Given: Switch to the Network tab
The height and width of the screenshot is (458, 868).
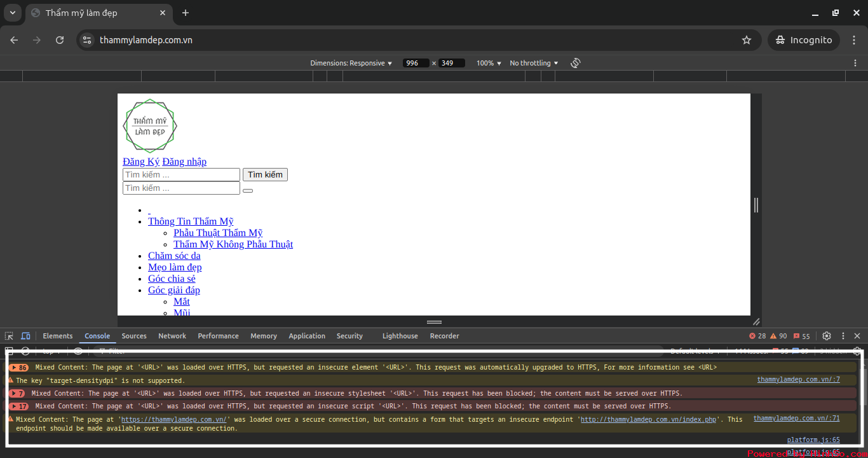Looking at the screenshot, I should point(172,336).
